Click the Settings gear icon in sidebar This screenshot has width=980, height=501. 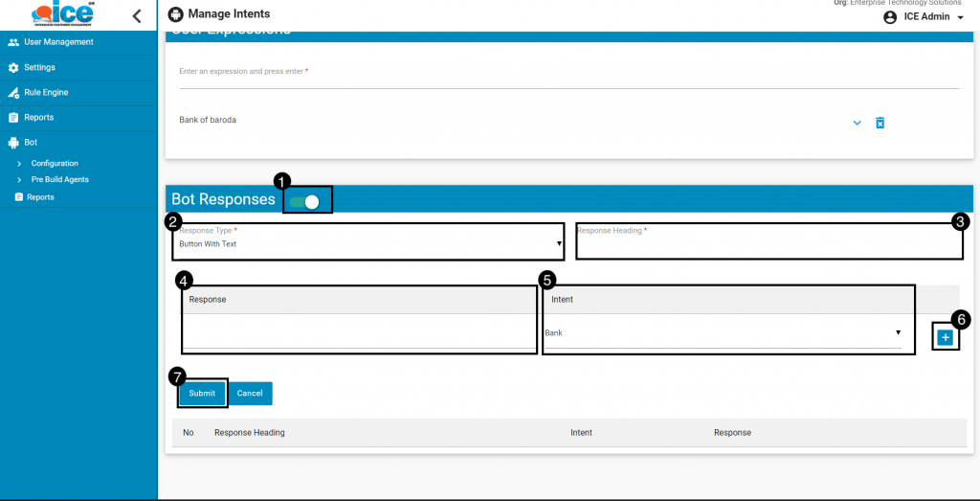coord(13,68)
